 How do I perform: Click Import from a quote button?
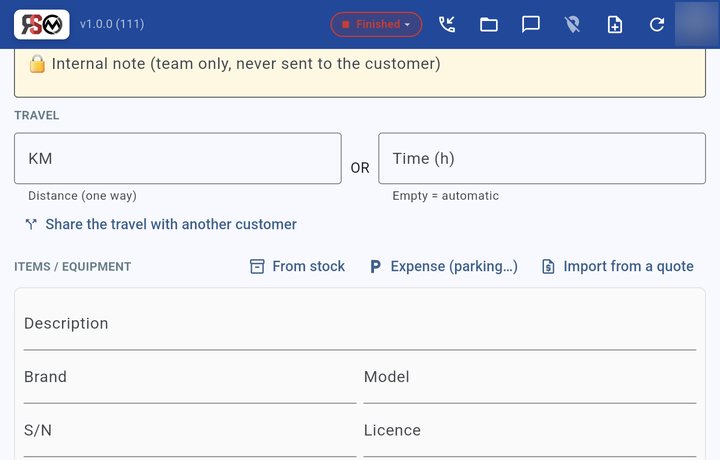coord(618,266)
